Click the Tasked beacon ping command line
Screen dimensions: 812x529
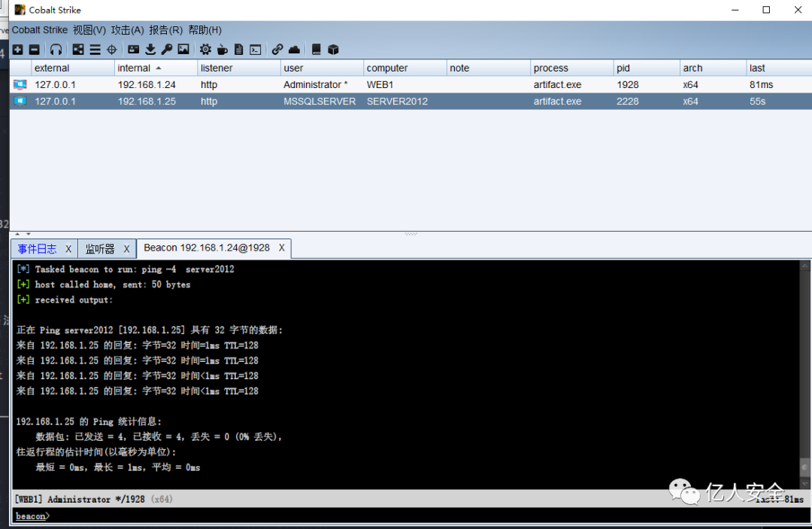(x=126, y=269)
